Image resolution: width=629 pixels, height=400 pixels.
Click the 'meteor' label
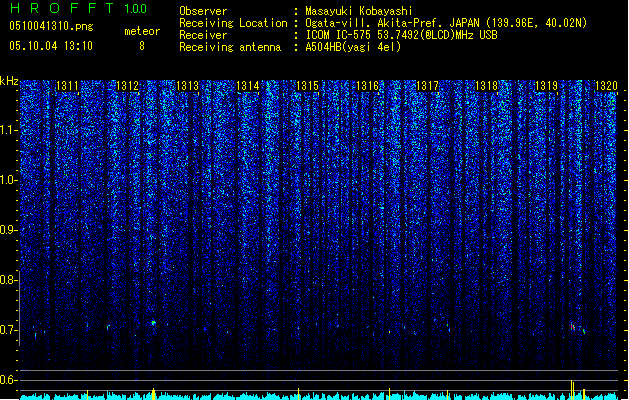pyautogui.click(x=142, y=31)
